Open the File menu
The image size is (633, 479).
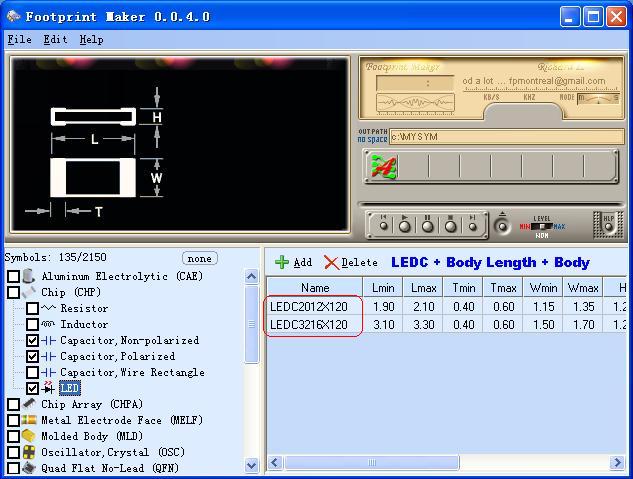(x=19, y=39)
